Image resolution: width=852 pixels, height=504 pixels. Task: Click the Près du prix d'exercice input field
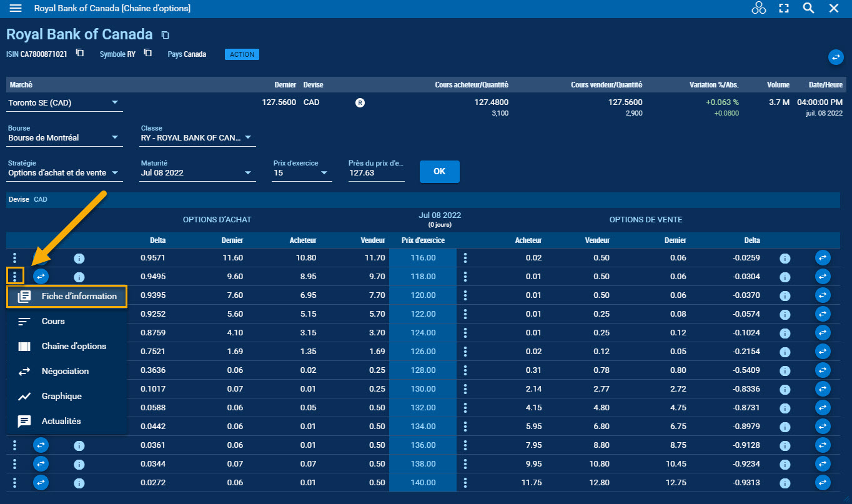[x=376, y=173]
